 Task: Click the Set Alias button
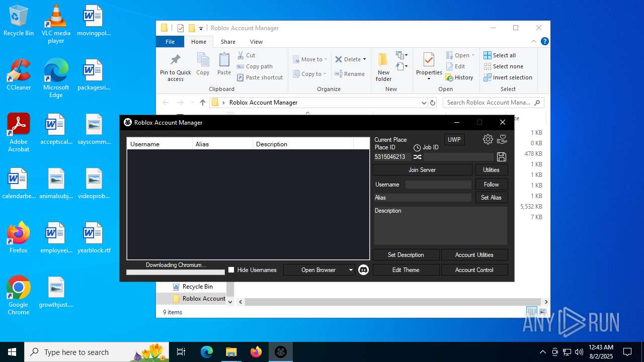tap(491, 198)
